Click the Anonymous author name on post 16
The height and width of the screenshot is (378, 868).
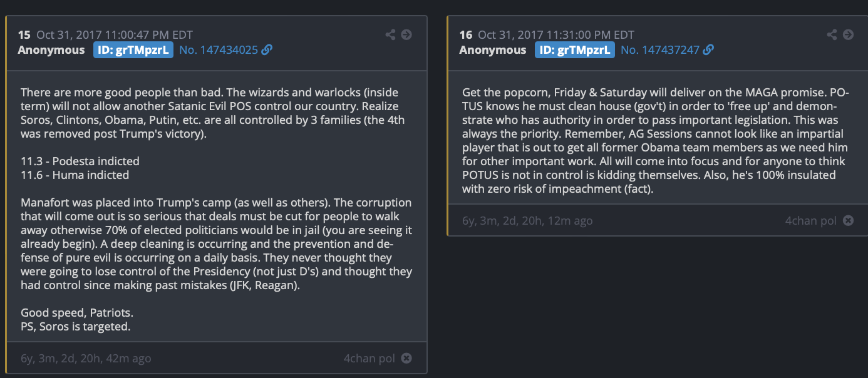point(493,50)
